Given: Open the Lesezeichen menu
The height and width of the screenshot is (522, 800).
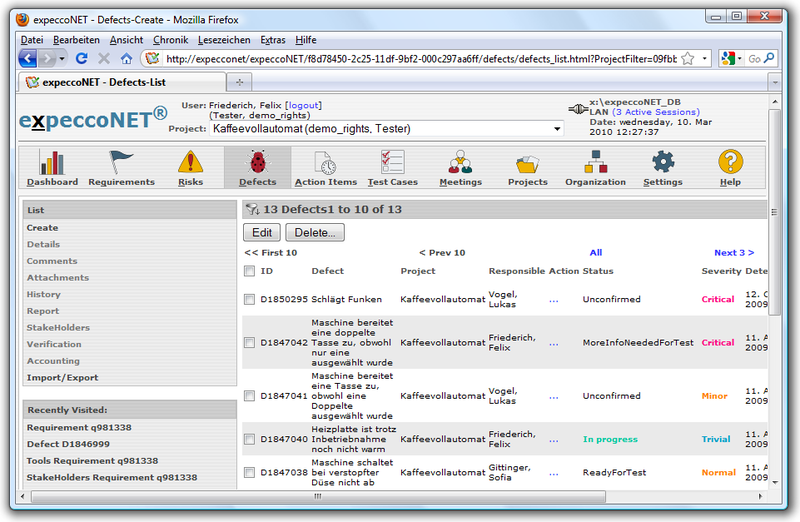Looking at the screenshot, I should [224, 40].
